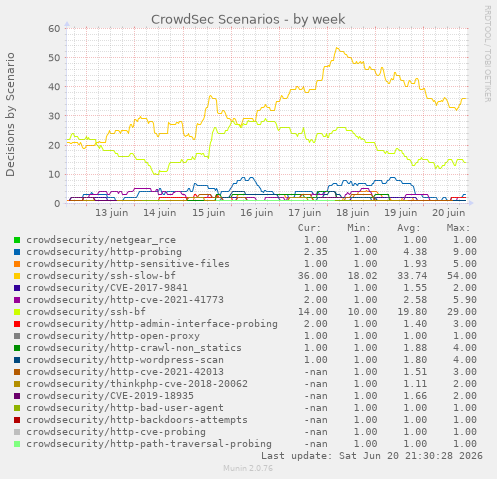Select the crowdsecurity/netgear_rce label
The height and width of the screenshot is (479, 497).
[101, 240]
